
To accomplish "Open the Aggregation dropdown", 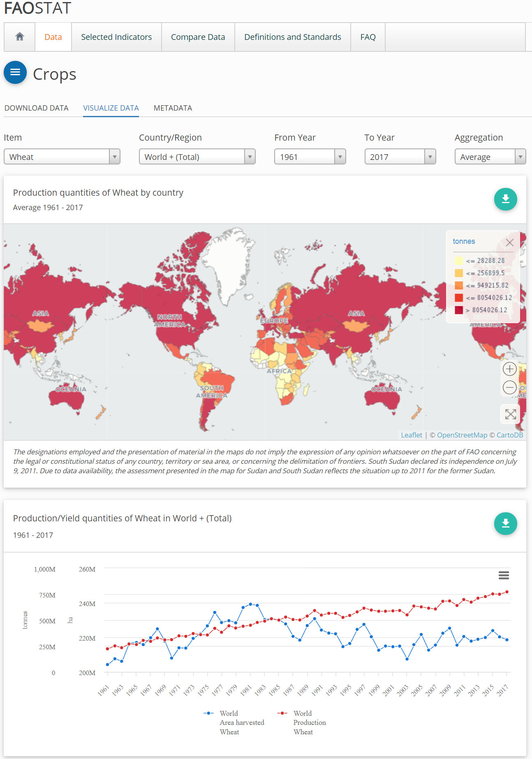I will pos(490,157).
